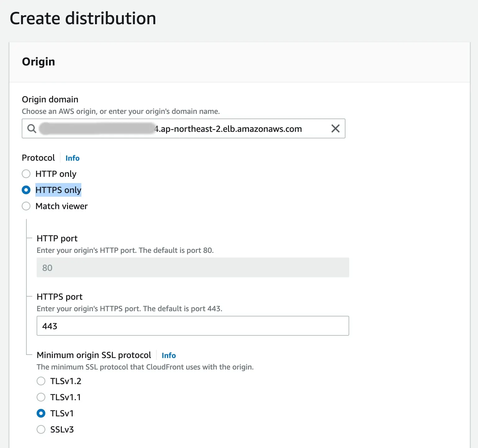
Task: Choose TLSv1.1 radio button
Action: click(41, 397)
